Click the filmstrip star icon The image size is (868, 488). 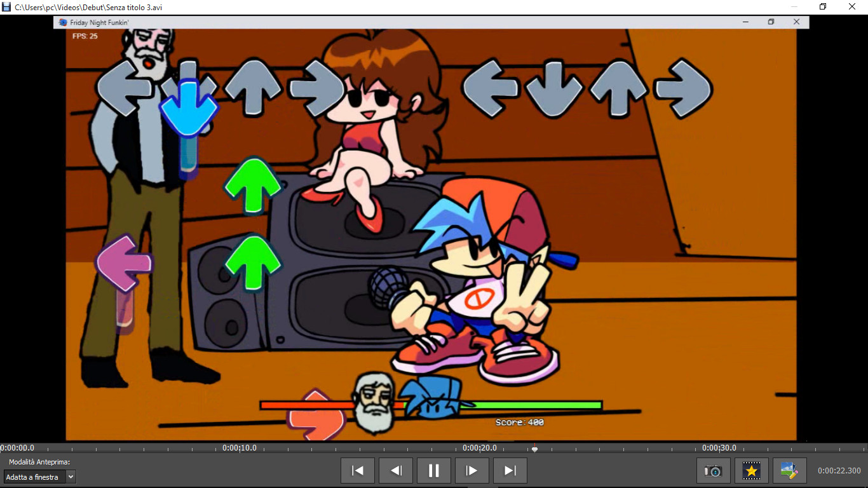(752, 471)
